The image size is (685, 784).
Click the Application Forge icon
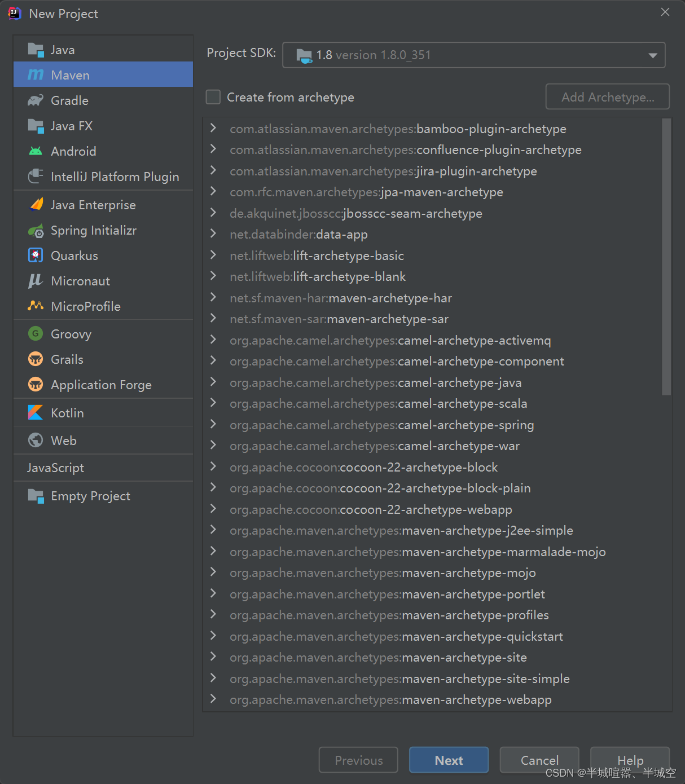pos(36,384)
